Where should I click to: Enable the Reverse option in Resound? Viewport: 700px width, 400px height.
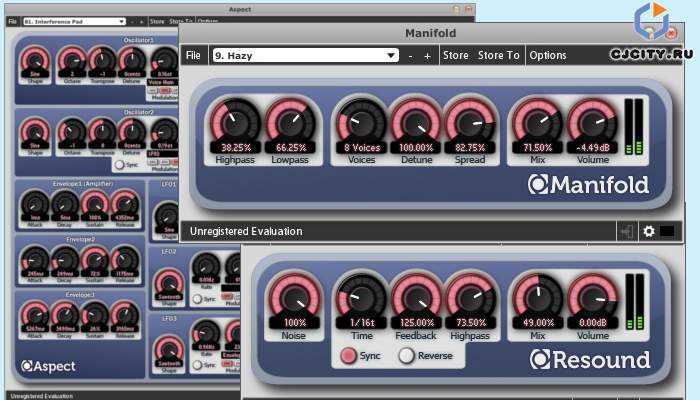(408, 355)
